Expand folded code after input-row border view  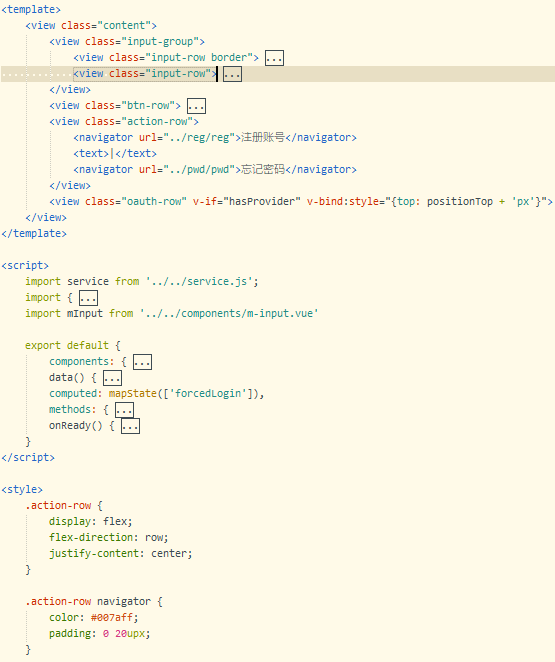tap(274, 58)
